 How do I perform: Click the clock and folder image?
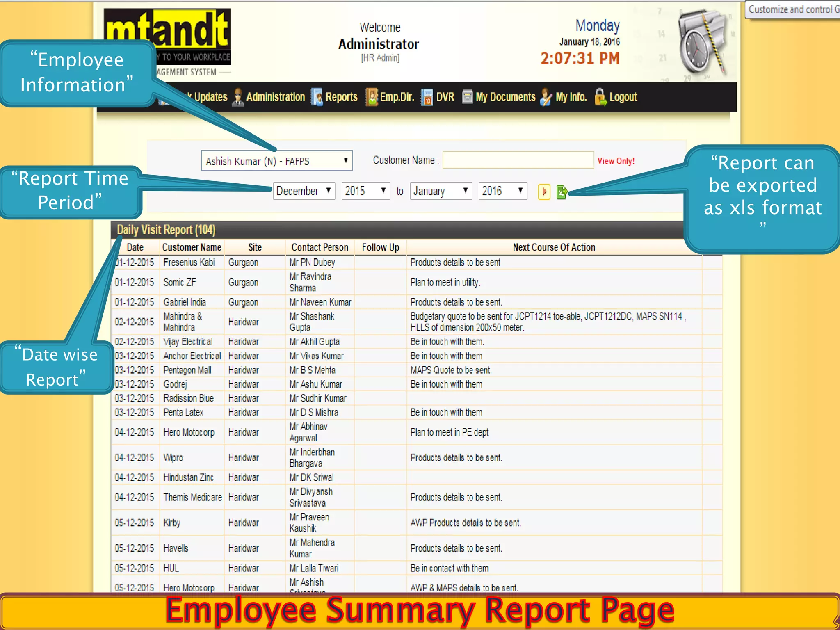pos(702,42)
